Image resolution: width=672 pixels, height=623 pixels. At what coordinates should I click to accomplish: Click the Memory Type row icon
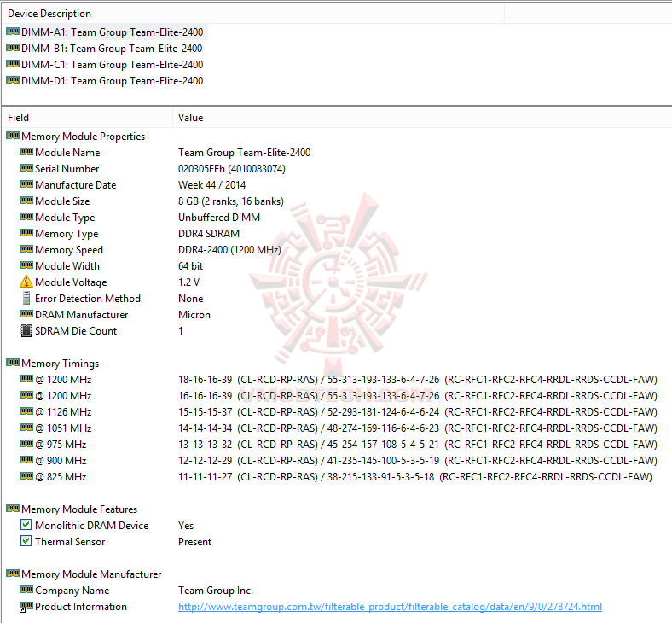[26, 233]
